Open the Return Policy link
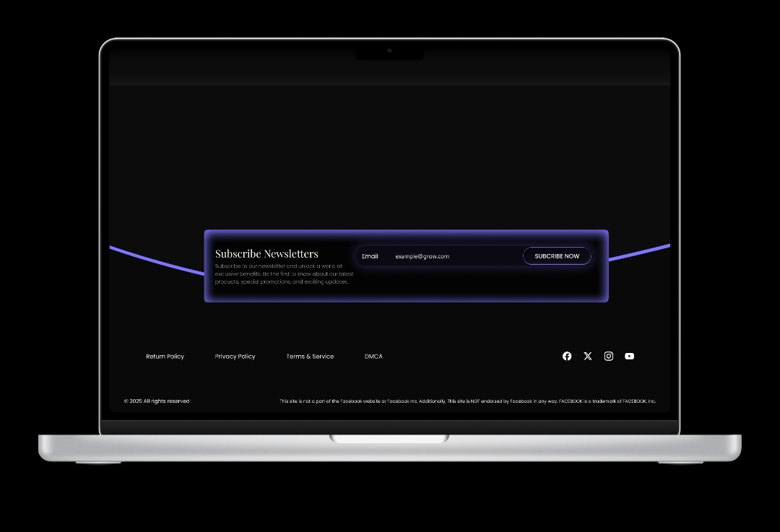The height and width of the screenshot is (532, 780). click(x=165, y=357)
